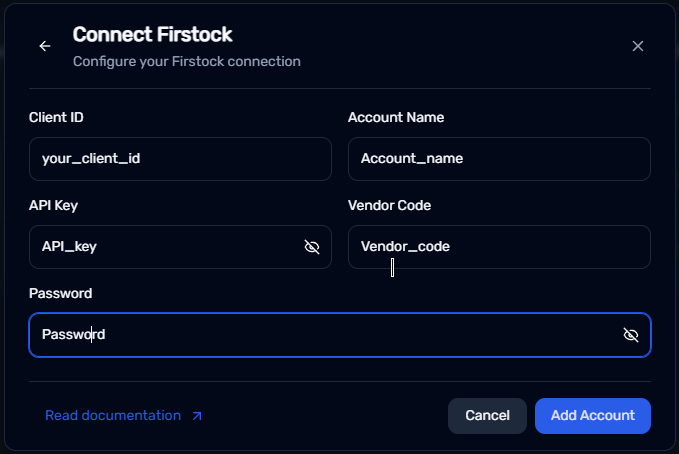Open the Read documentation link

pyautogui.click(x=113, y=416)
